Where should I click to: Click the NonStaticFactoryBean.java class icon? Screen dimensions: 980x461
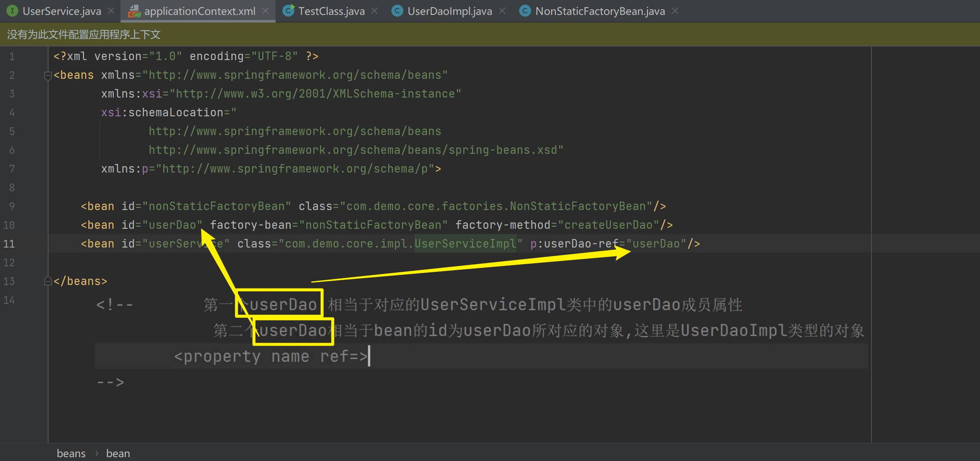tap(525, 11)
